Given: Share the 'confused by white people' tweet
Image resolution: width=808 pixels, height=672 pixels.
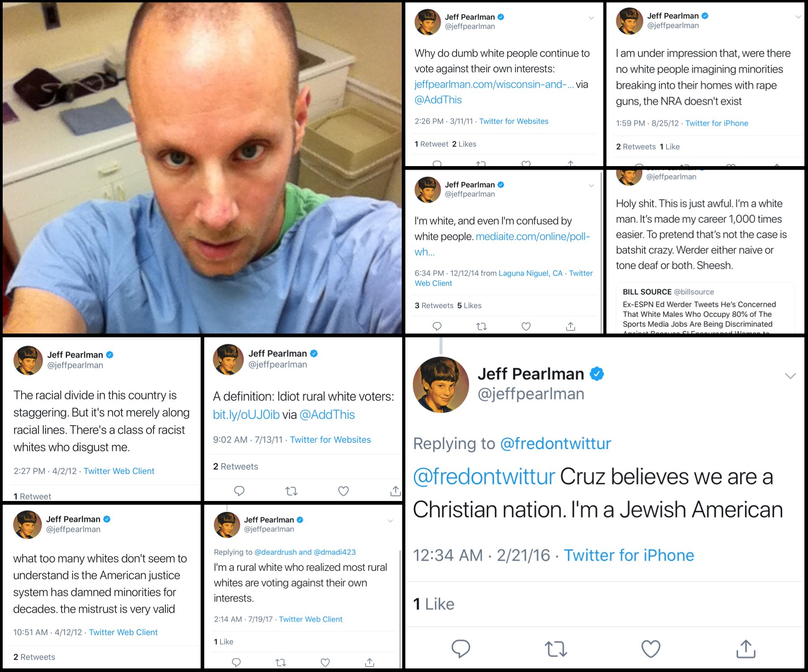Looking at the screenshot, I should point(571,326).
